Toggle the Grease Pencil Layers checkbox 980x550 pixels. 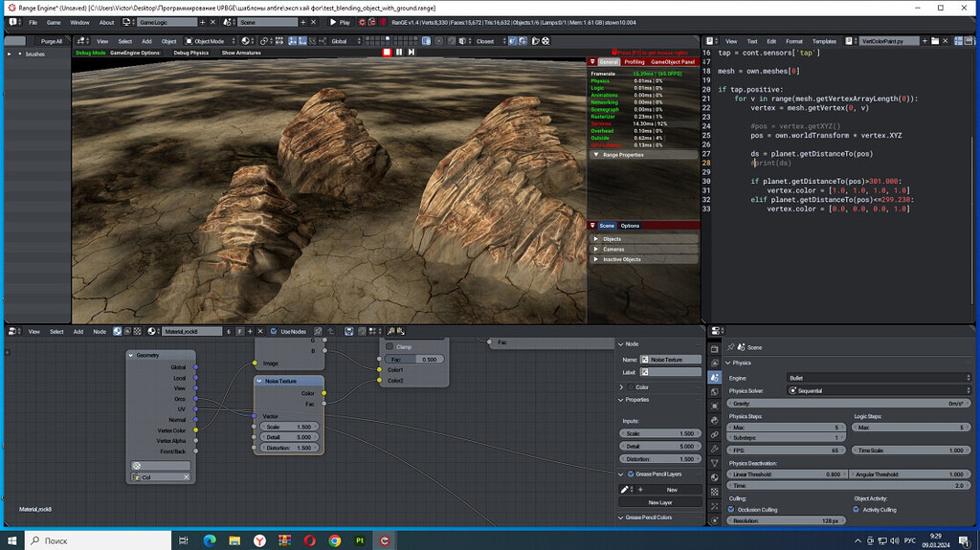(x=631, y=473)
